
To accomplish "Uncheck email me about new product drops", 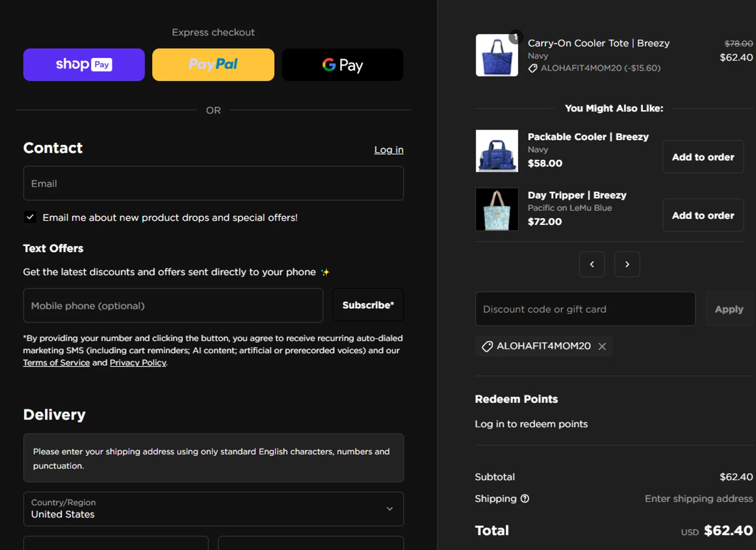I will point(30,217).
